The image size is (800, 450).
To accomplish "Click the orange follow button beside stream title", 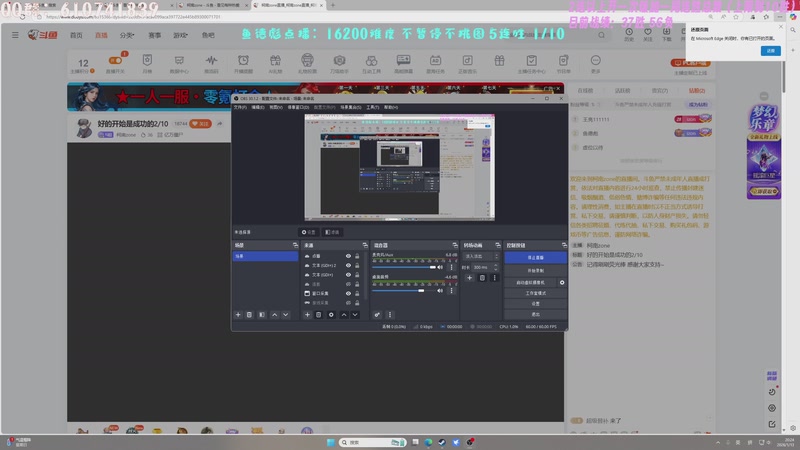I will tap(201, 123).
